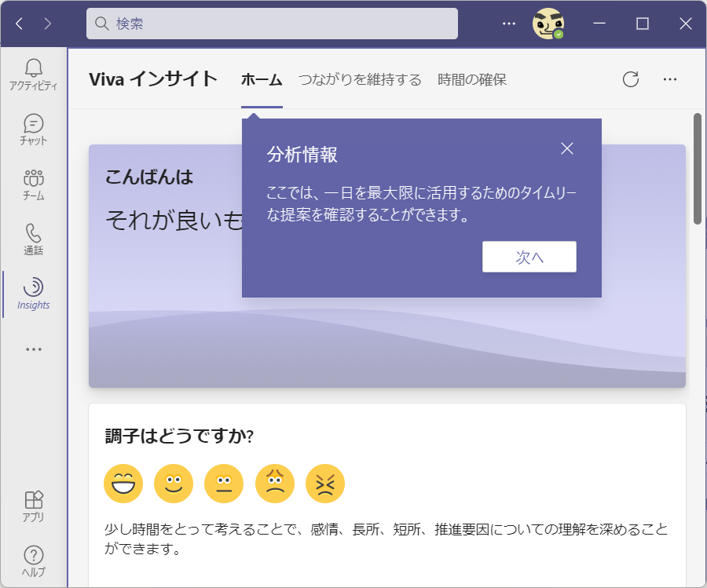
Task: Close the 分析情報 tooltip popup
Action: click(x=566, y=148)
